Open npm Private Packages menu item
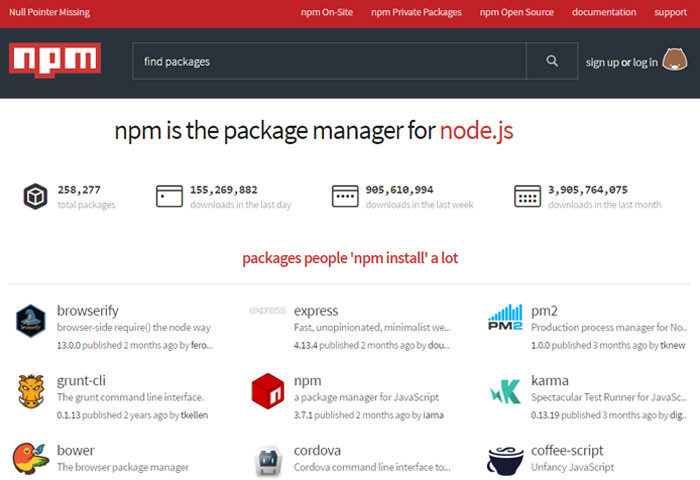This screenshot has width=700, height=480. pyautogui.click(x=416, y=13)
